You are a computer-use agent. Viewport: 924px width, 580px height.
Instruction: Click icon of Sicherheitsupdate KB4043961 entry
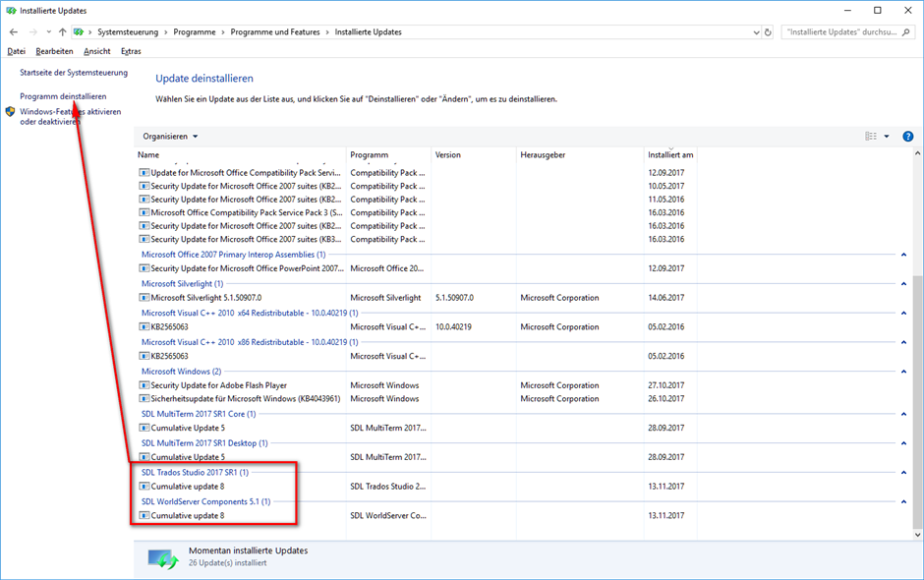[x=144, y=399]
